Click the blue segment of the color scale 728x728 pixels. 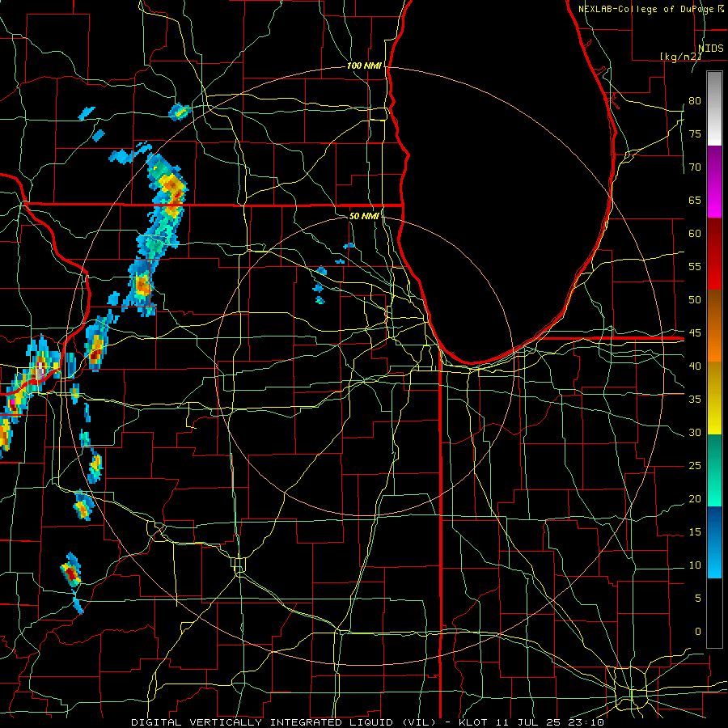tap(714, 542)
